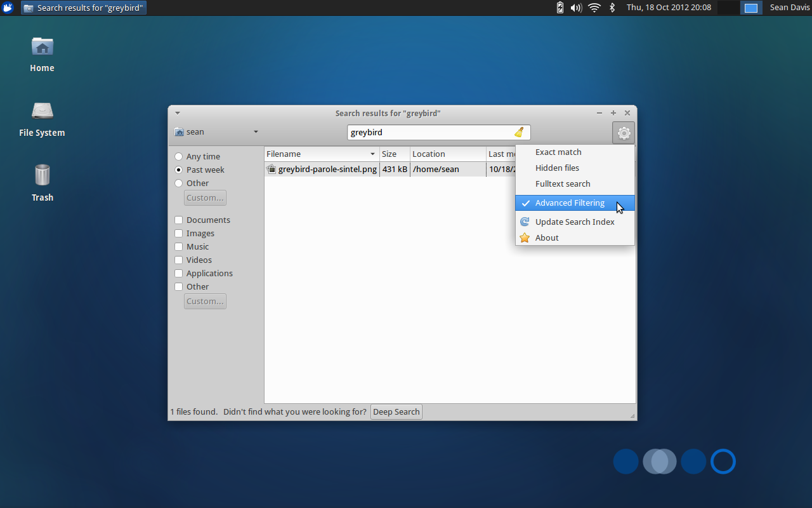Clear the search box with the broom icon
The height and width of the screenshot is (508, 812).
pyautogui.click(x=520, y=132)
